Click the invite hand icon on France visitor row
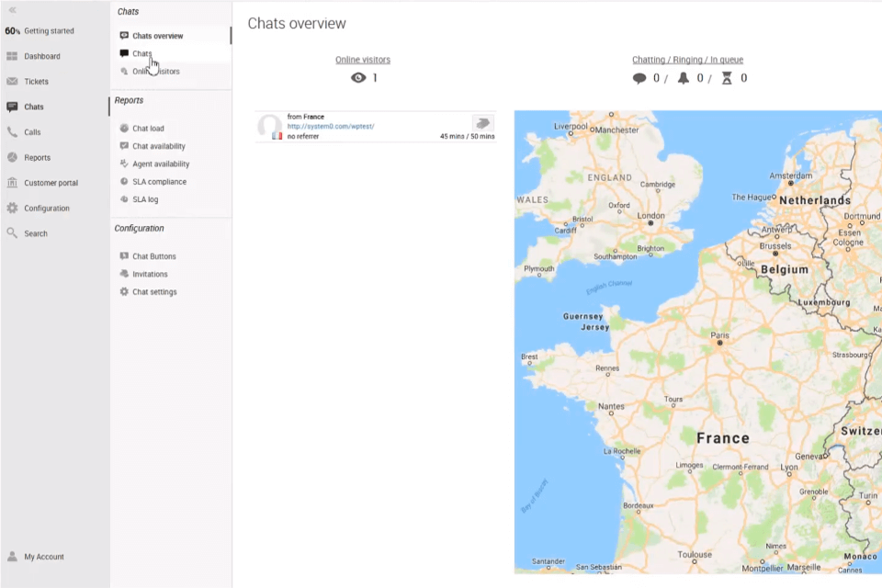This screenshot has height=588, width=882. pyautogui.click(x=482, y=122)
